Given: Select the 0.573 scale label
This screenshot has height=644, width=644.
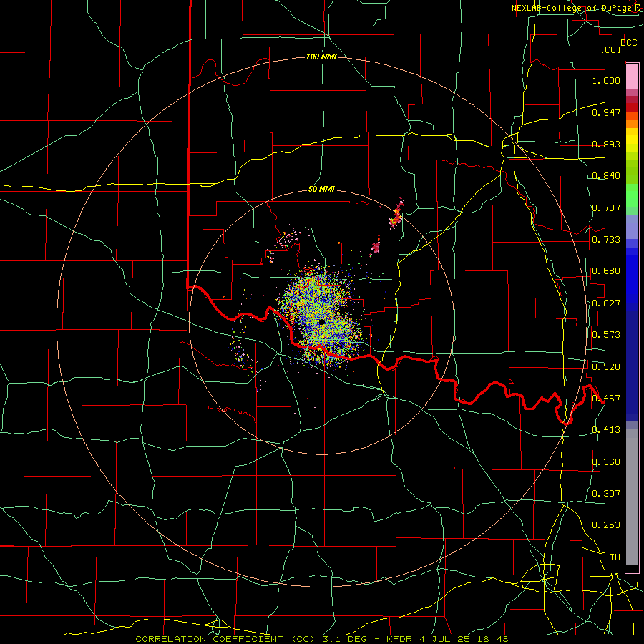Looking at the screenshot, I should [606, 335].
